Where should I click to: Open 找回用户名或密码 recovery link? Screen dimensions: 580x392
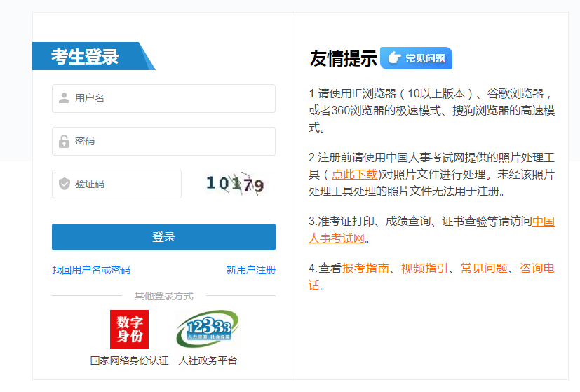91,270
